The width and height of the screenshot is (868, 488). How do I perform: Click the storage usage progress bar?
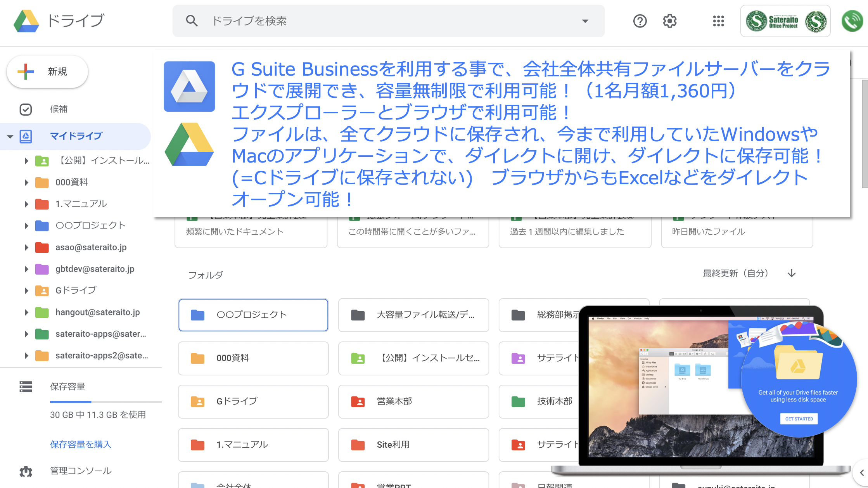[x=105, y=402]
